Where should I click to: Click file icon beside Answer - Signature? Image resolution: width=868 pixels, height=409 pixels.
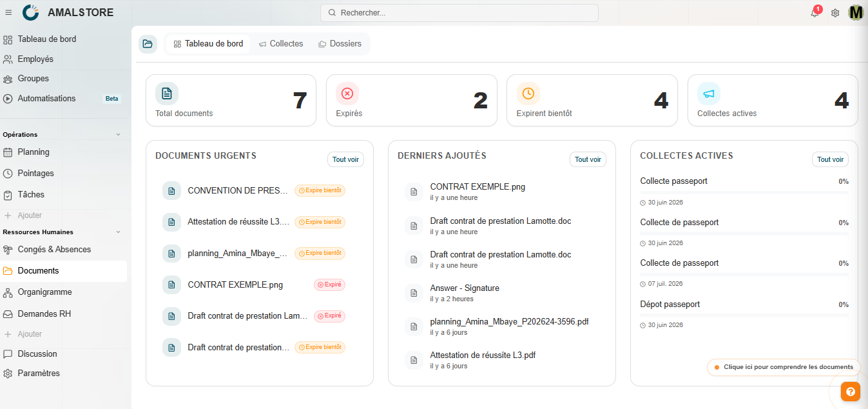tap(414, 293)
